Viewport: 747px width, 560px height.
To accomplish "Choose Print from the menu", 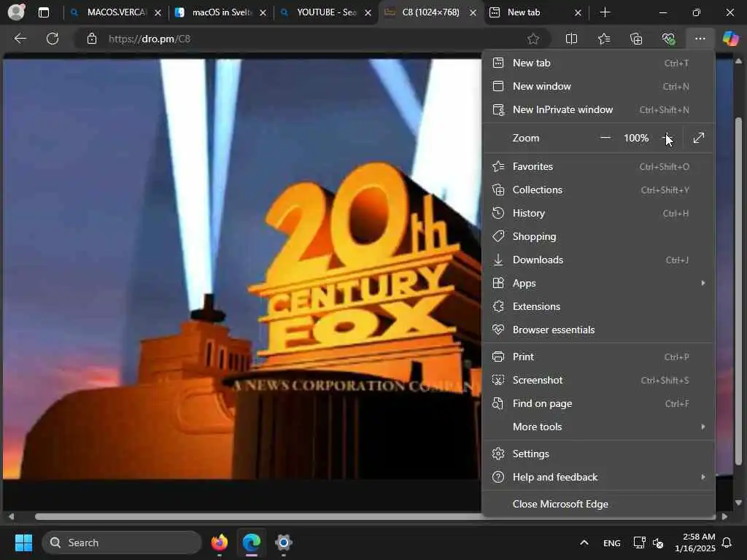I will [x=598, y=357].
